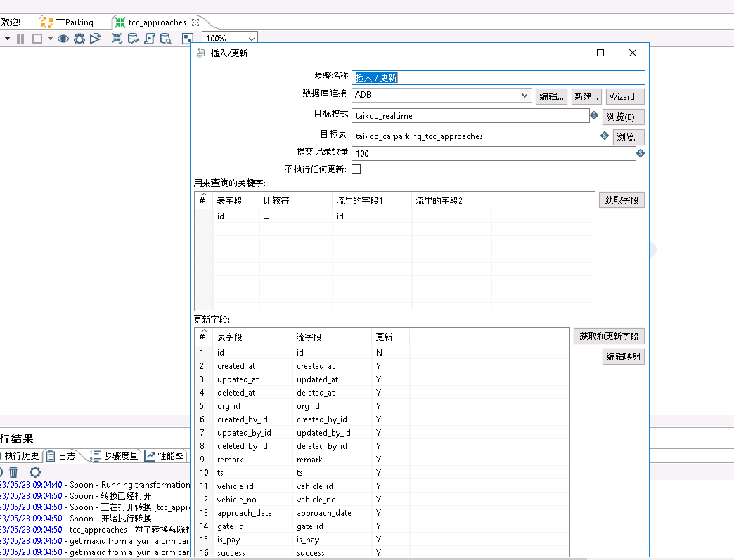Run database impact analysis icon
Screen dimensions: 734x560
[x=133, y=39]
